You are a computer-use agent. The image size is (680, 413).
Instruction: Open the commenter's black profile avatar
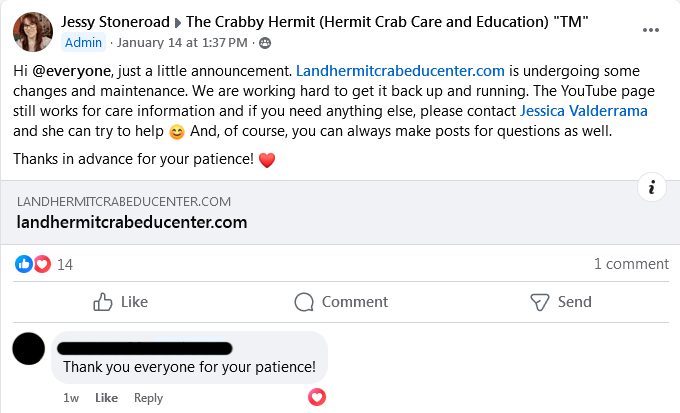[30, 348]
